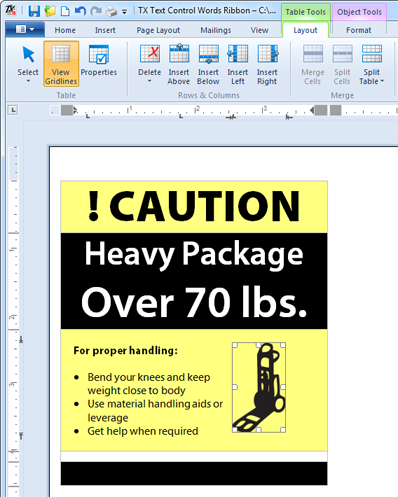Toggle View Gridlines off

(x=61, y=64)
